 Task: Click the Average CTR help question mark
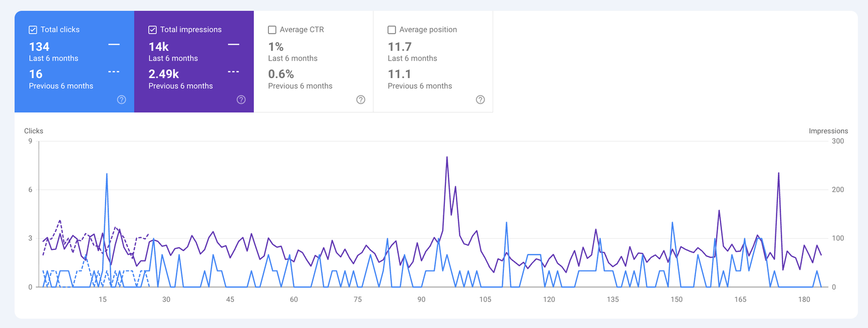tap(361, 100)
